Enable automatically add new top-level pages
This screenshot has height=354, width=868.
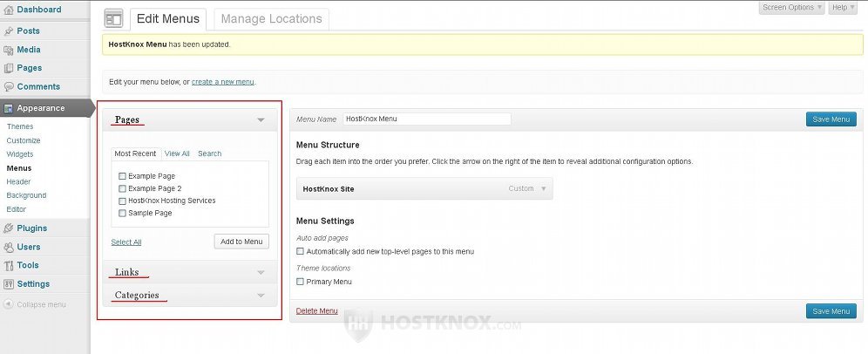coord(300,251)
